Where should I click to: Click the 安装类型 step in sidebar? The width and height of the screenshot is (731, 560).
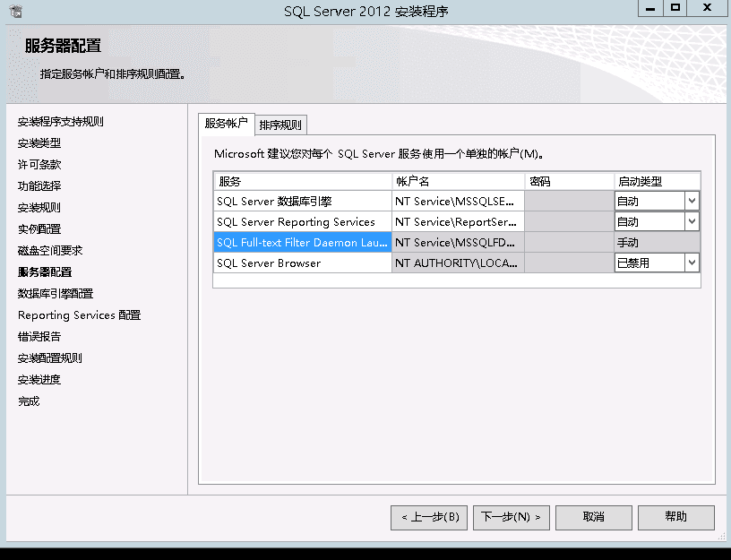(x=39, y=143)
